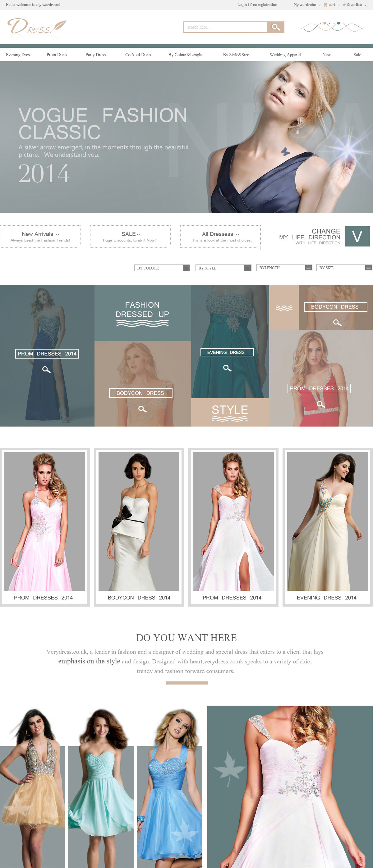This screenshot has height=868, width=373.
Task: Open white Bodycon Dress 2014 product thumbnail
Action: coord(139,526)
